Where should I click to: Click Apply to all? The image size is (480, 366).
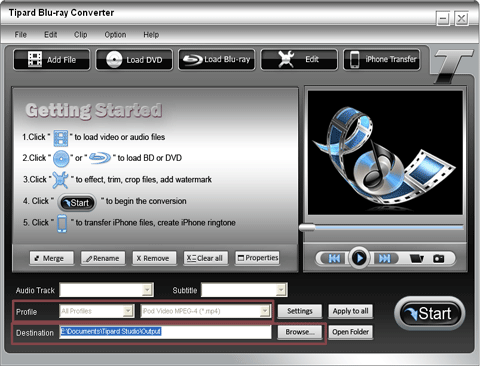click(351, 311)
